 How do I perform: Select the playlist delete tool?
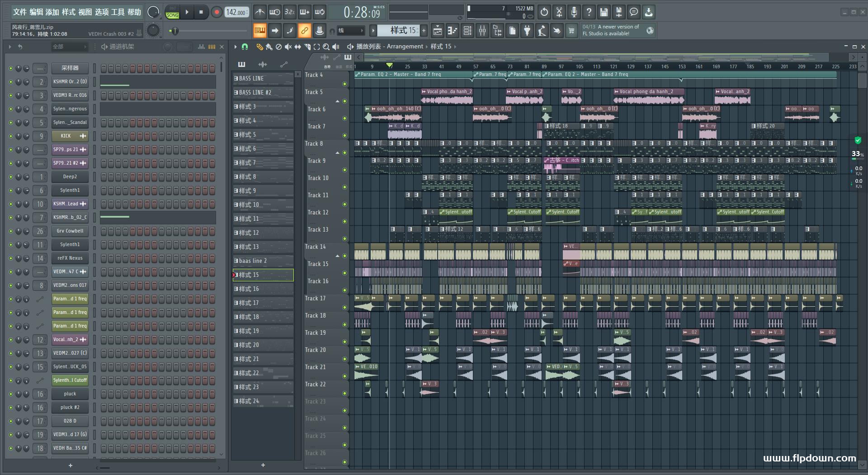(278, 47)
